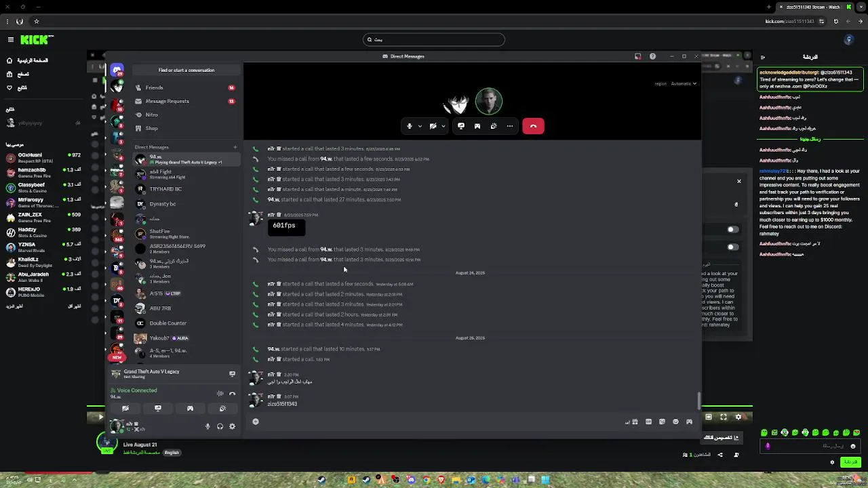Open more options ellipsis in call

pos(510,126)
